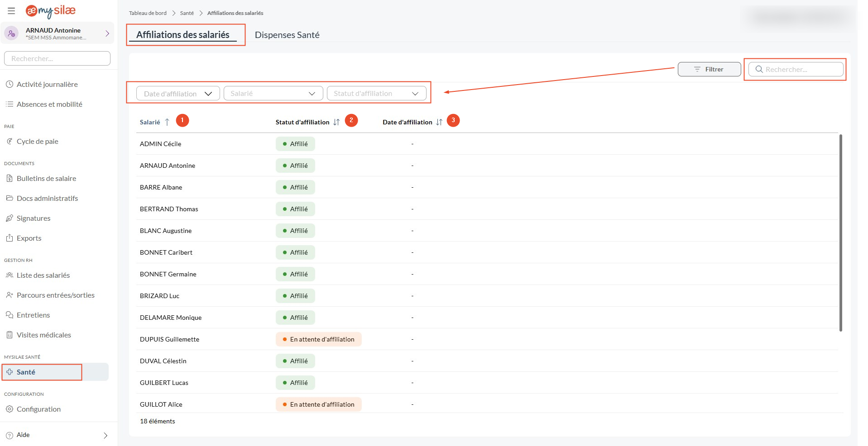Click ARNAUD Antonine user avatar icon
Screen dimensions: 868x446
[x=12, y=33]
